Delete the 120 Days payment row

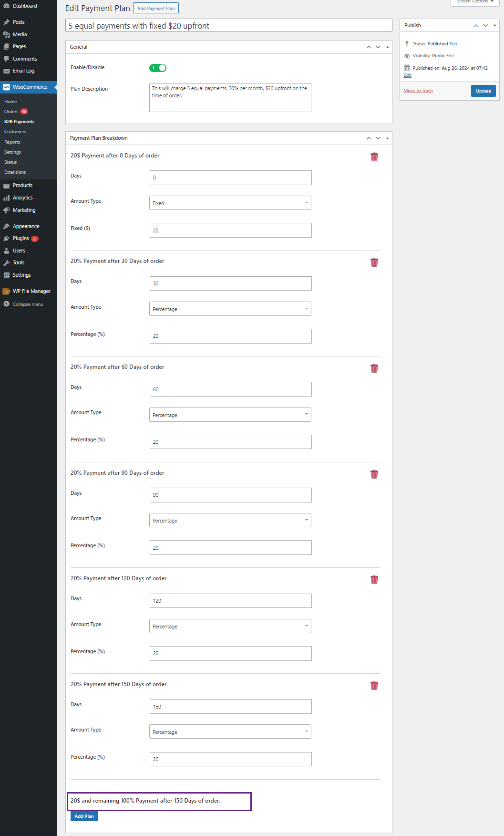click(x=374, y=580)
